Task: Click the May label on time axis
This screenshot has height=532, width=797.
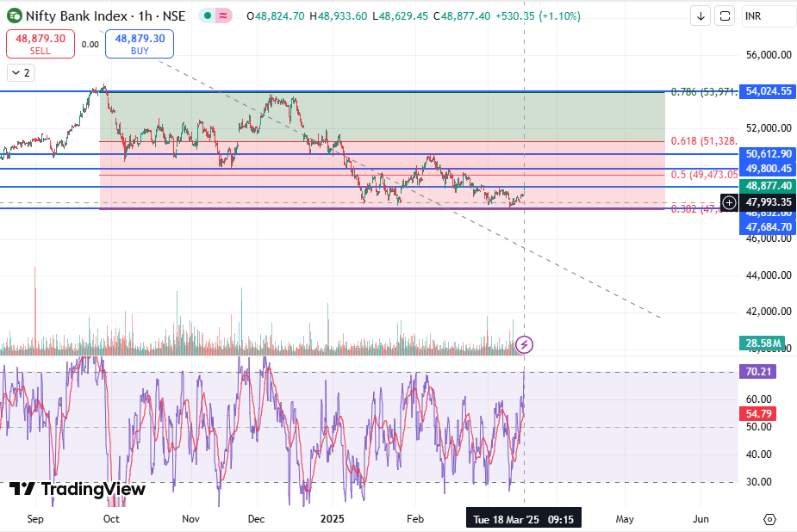Action: coord(625,519)
